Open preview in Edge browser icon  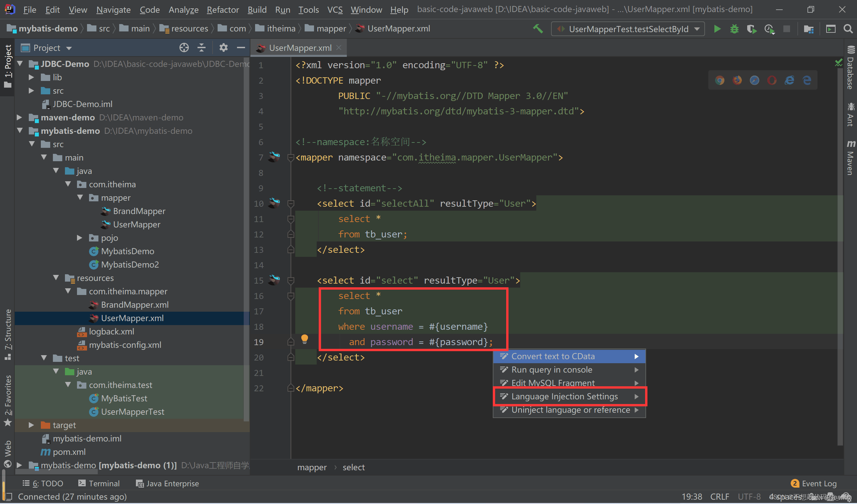point(807,80)
